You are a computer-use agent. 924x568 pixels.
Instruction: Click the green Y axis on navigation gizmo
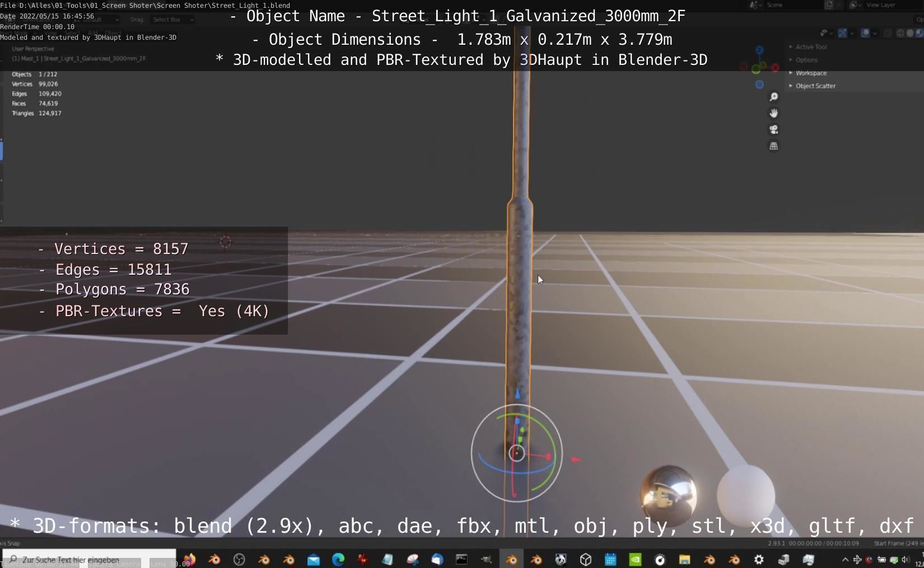756,70
